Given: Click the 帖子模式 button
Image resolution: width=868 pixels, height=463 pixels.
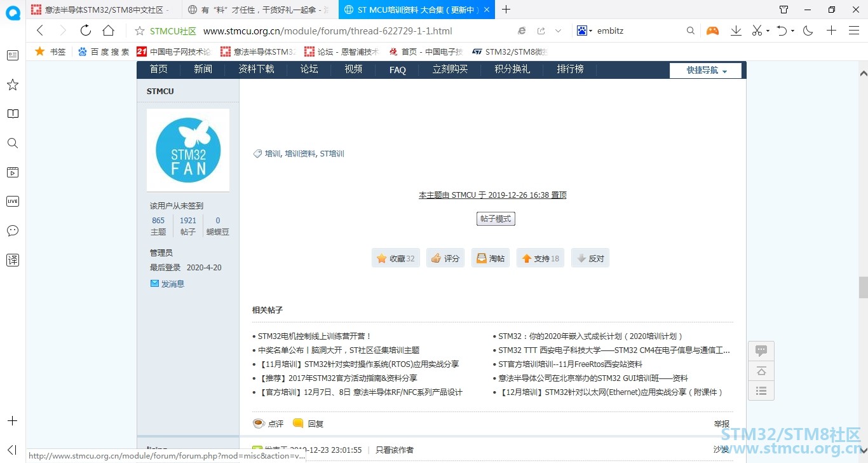Looking at the screenshot, I should [x=496, y=219].
